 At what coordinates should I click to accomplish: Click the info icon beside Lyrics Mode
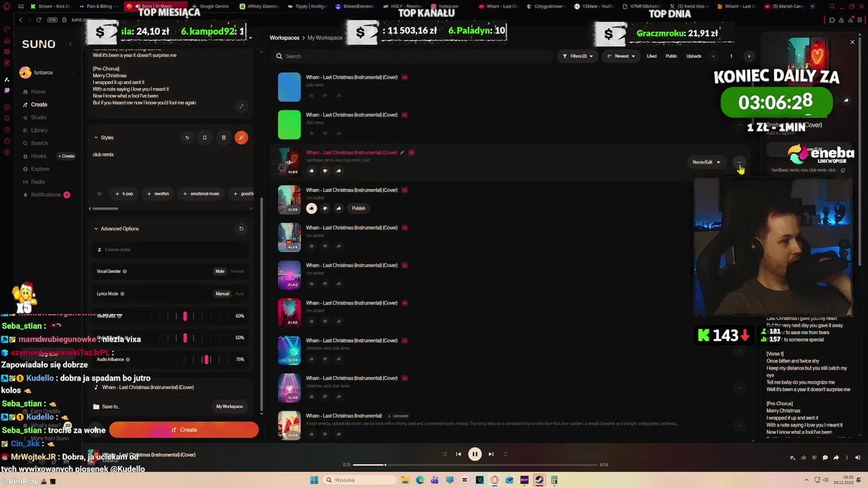122,293
